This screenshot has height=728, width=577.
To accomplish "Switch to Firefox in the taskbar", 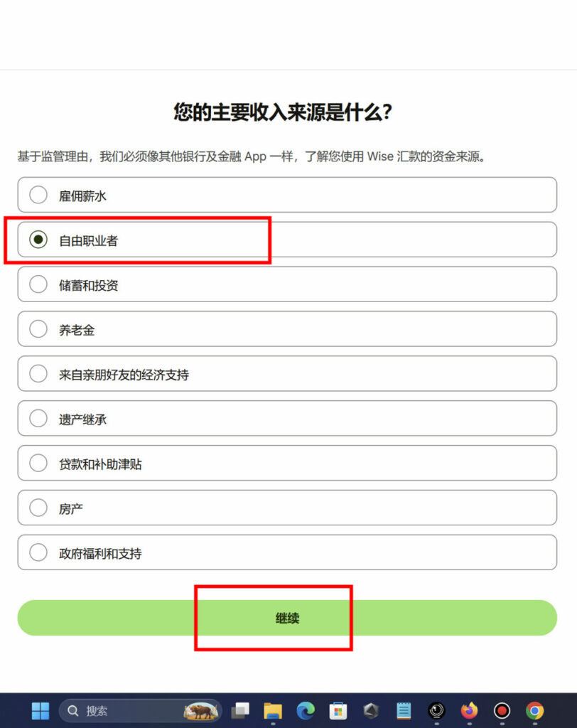I will click(469, 710).
